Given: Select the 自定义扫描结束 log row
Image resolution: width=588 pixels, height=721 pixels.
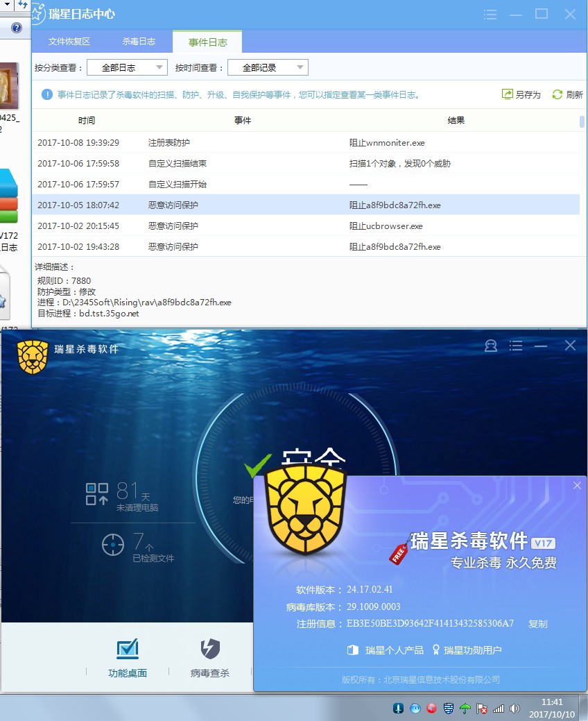Looking at the screenshot, I should pyautogui.click(x=306, y=163).
